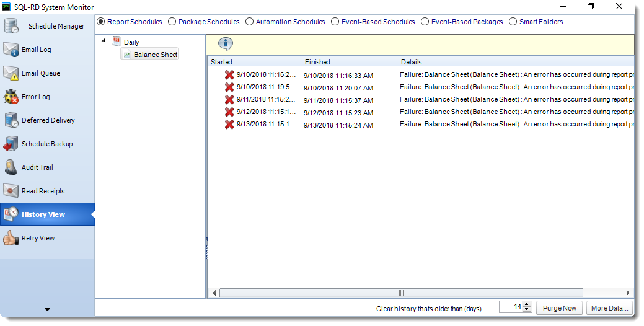Collapse the Daily tree node
The image size is (644, 326).
point(103,41)
